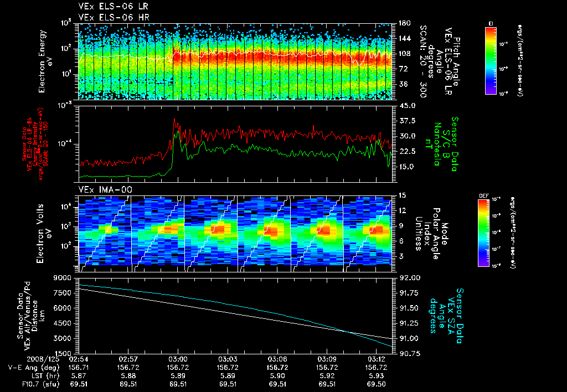This screenshot has width=567, height=392.
Task: Click the '9000' altitude tick label
Action: pyautogui.click(x=63, y=278)
